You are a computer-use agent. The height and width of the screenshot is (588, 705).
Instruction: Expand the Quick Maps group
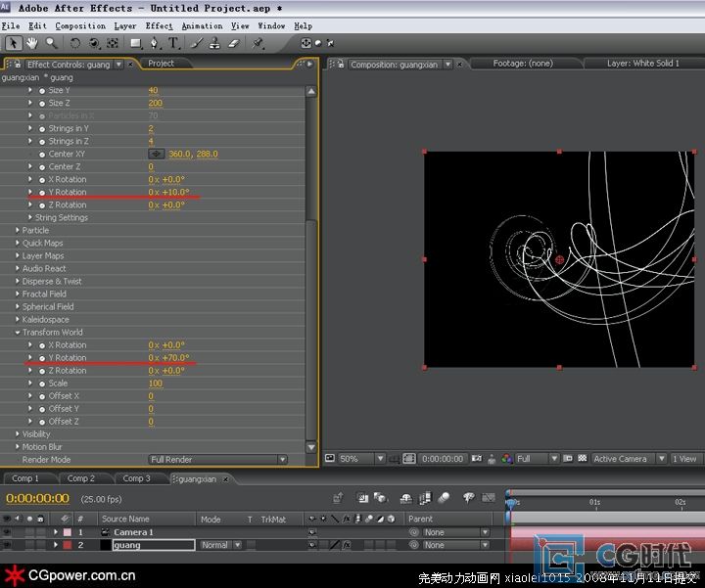pos(17,243)
